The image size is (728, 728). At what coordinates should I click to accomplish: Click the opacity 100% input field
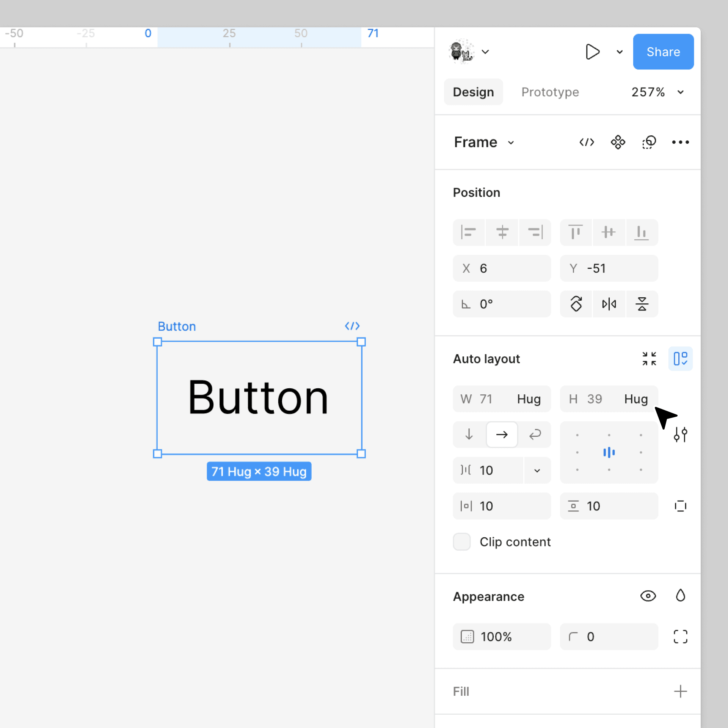[502, 637]
